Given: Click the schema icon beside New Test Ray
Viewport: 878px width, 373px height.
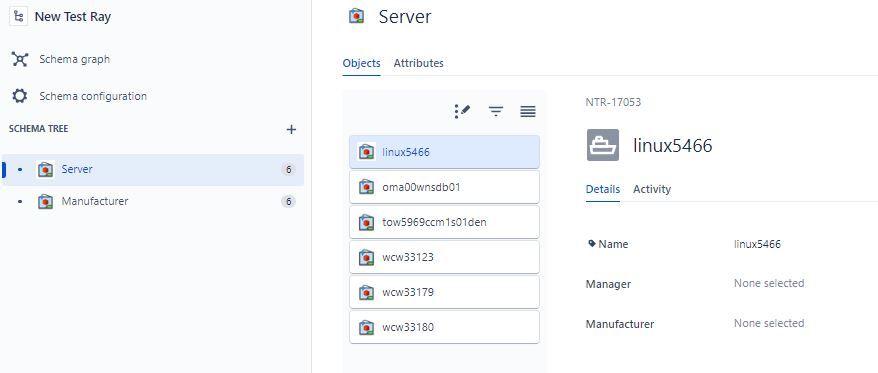Looking at the screenshot, I should (x=18, y=17).
